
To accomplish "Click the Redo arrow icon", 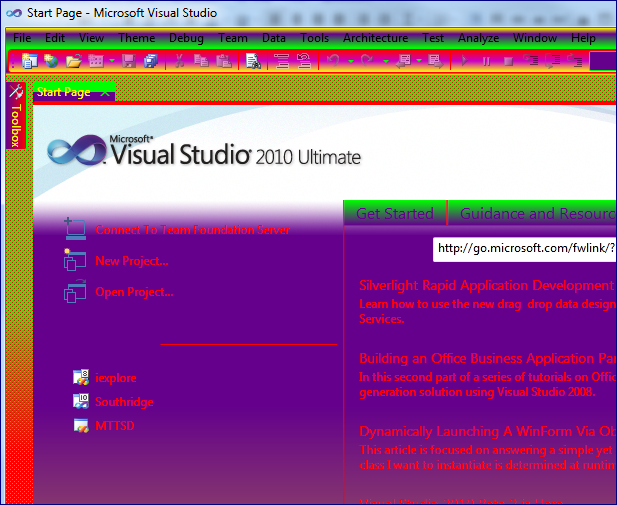I will pos(367,61).
